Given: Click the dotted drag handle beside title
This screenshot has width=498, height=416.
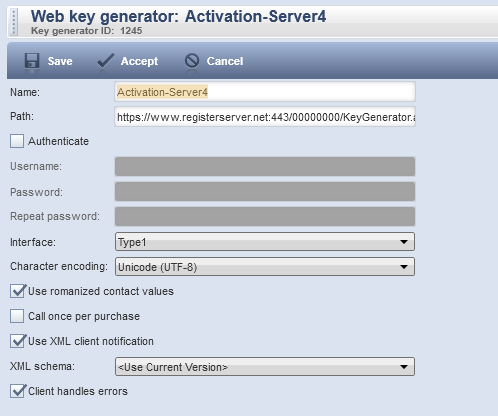Looking at the screenshot, I should [14, 22].
